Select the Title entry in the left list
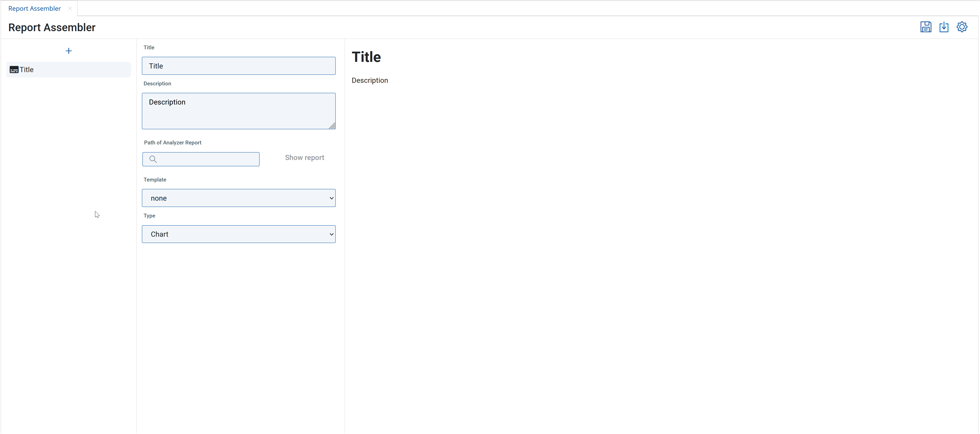The width and height of the screenshot is (980, 434). click(68, 70)
